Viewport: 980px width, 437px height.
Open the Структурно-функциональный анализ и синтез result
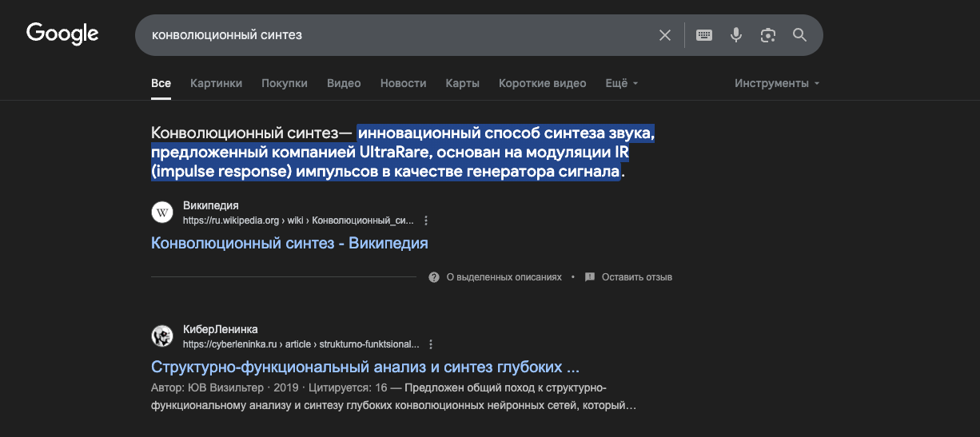click(365, 367)
